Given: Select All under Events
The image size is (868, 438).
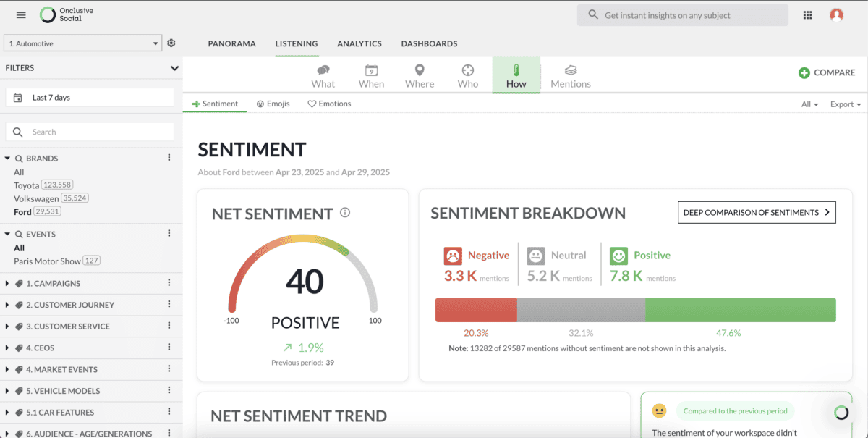Looking at the screenshot, I should (x=20, y=248).
